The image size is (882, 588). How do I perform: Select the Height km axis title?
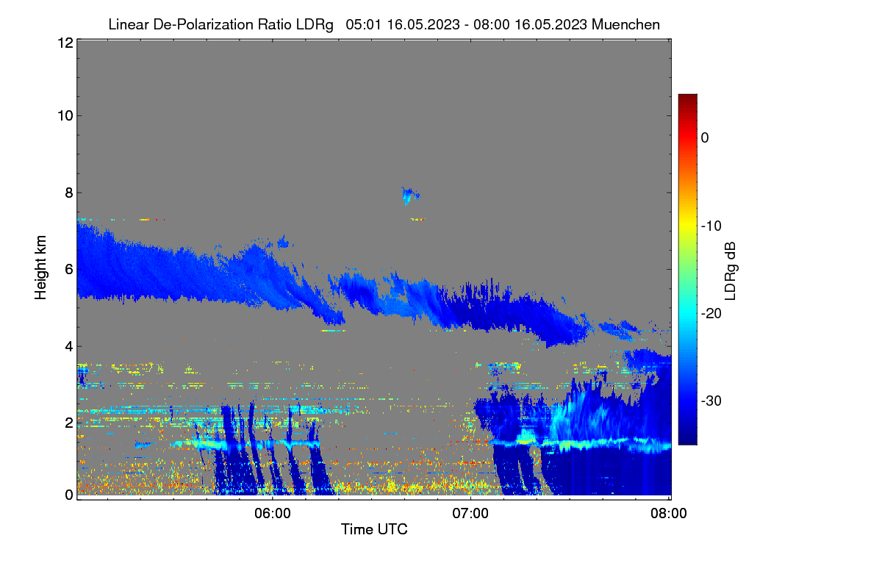[41, 268]
